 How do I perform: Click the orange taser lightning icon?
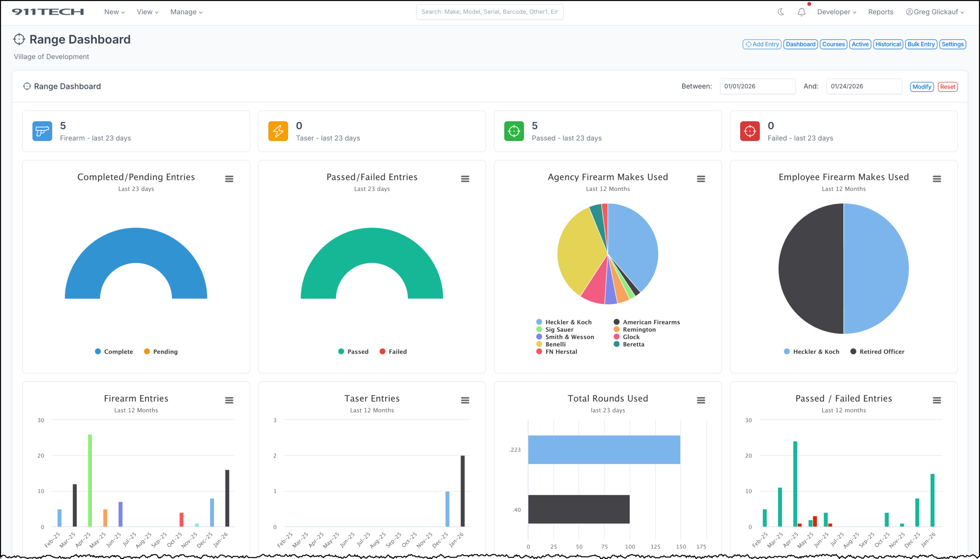278,131
